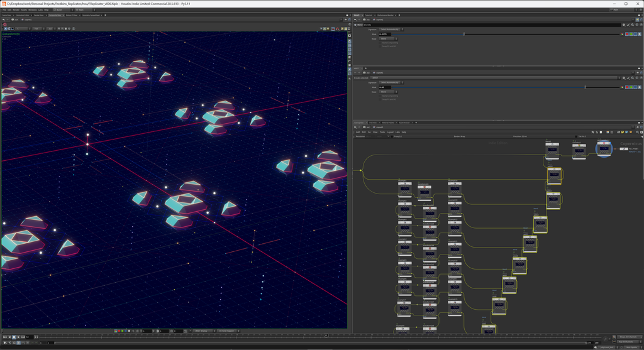644x350 pixels.
Task: Open the Mode dropdown in blend1 parameters
Action: pos(388,38)
